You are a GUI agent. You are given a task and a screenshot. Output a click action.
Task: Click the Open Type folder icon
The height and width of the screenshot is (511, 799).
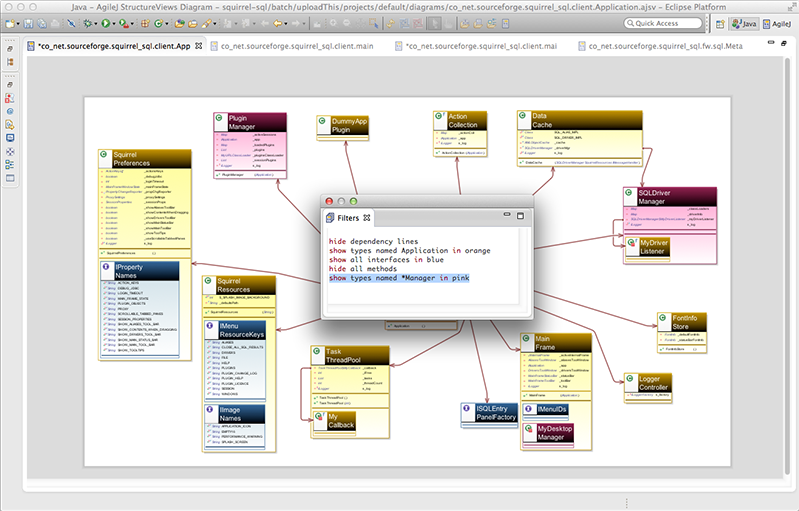click(x=179, y=23)
